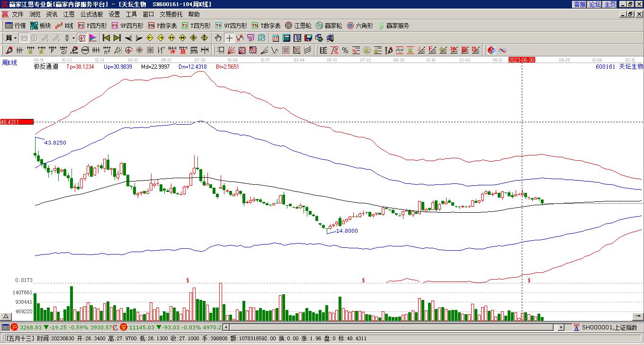Open the T四方形 tool
The height and width of the screenshot is (345, 644).
(x=196, y=26)
